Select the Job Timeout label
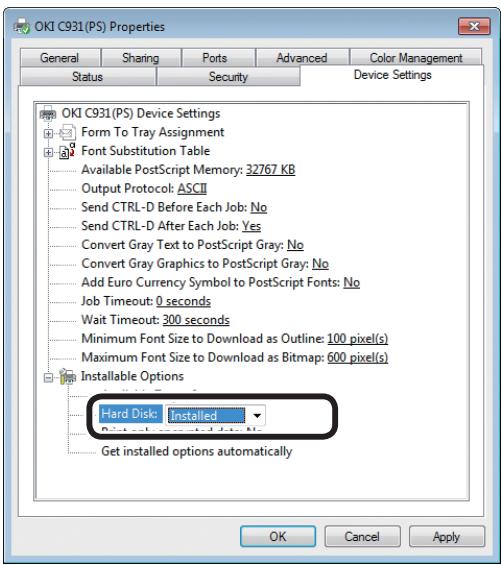Image resolution: width=501 pixels, height=565 pixels. click(117, 301)
